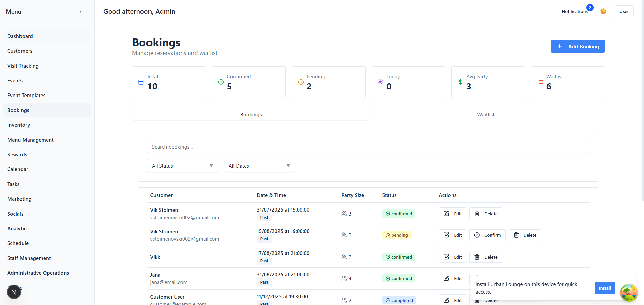Install the Urban Lounge app

[x=605, y=288]
